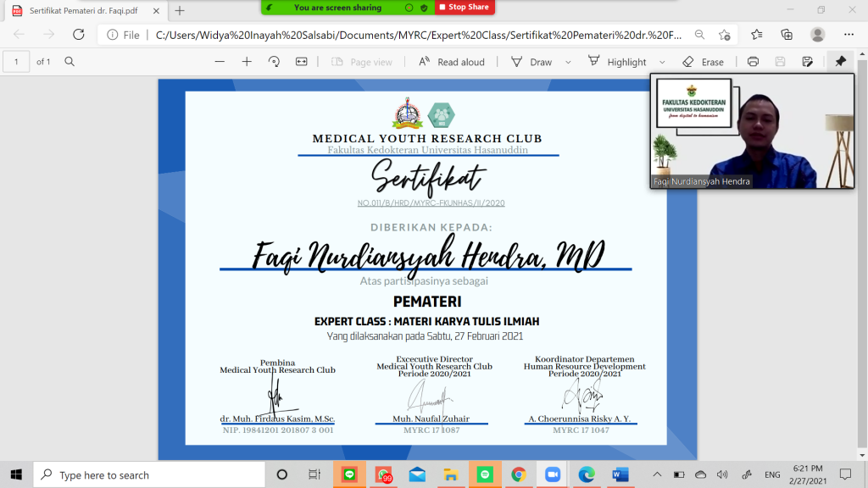Select the Sertifikat Pemateri dr. Faqi.pdf tab
Screen dimensions: 868x488
tap(84, 10)
